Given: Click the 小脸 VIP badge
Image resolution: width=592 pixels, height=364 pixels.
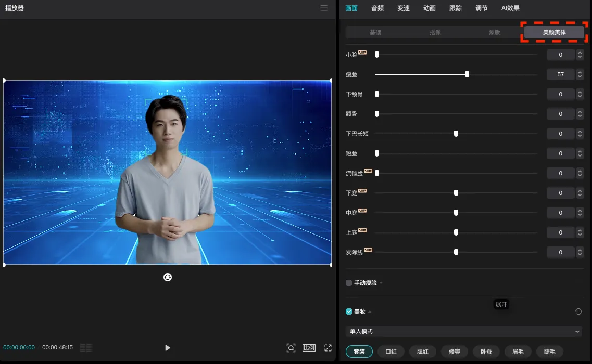Looking at the screenshot, I should pyautogui.click(x=362, y=53).
